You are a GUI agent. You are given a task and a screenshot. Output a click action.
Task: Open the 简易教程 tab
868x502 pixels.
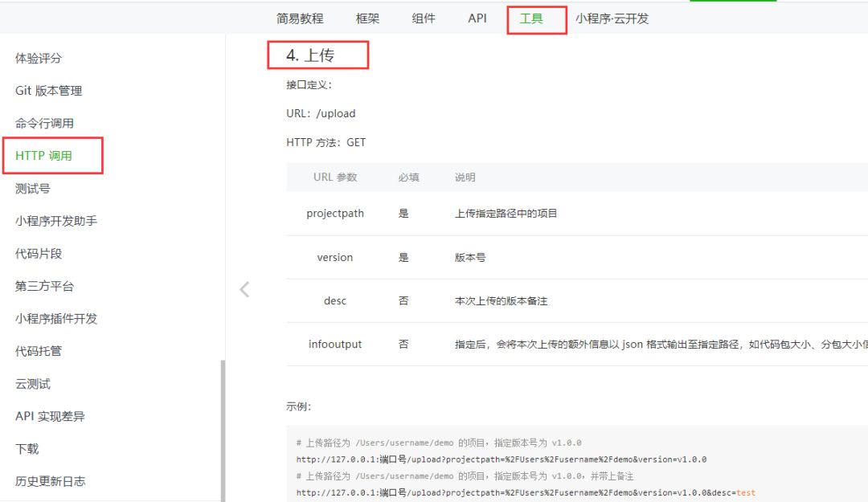tap(300, 18)
